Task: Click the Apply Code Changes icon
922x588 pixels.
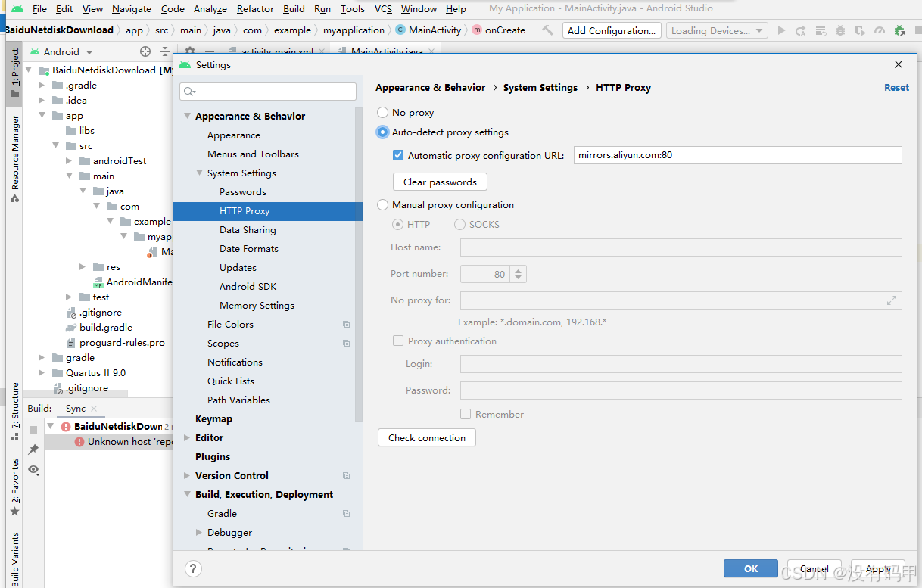Action: point(821,30)
